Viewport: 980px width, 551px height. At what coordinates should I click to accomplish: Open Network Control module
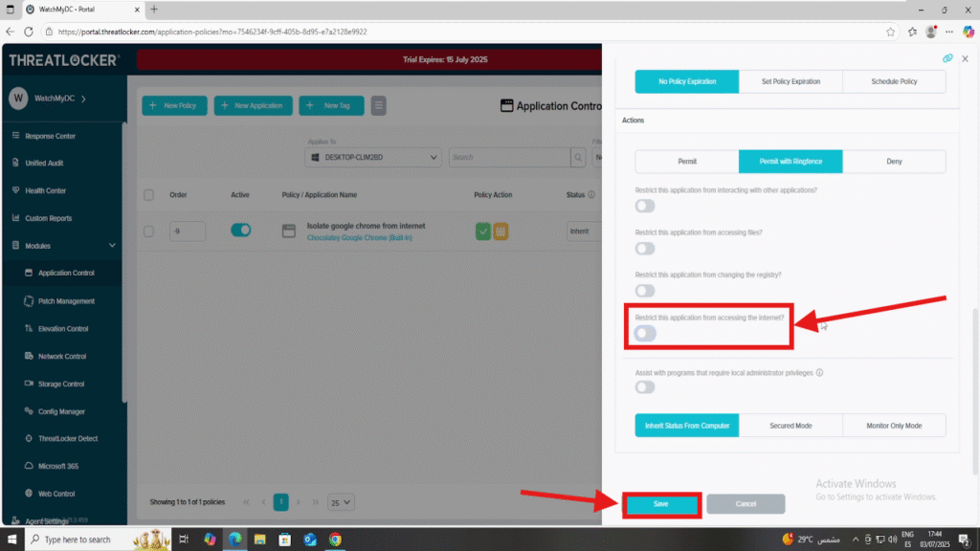pyautogui.click(x=61, y=356)
